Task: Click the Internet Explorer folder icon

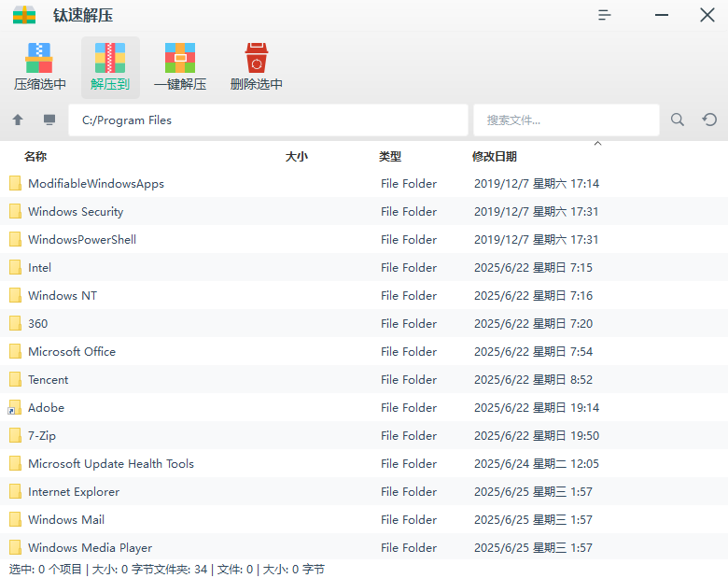Action: 15,491
